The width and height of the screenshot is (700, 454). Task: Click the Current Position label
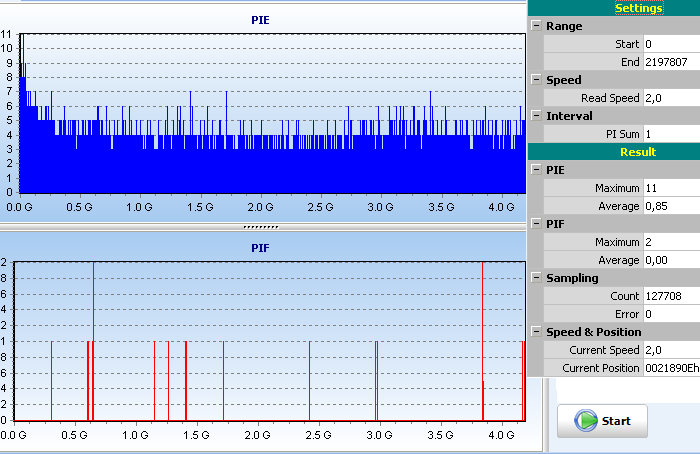click(x=600, y=368)
